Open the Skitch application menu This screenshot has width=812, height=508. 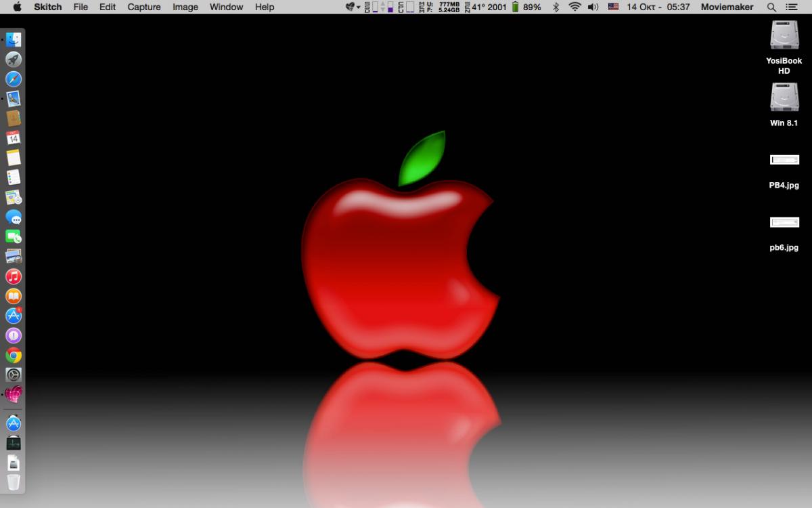coord(48,7)
